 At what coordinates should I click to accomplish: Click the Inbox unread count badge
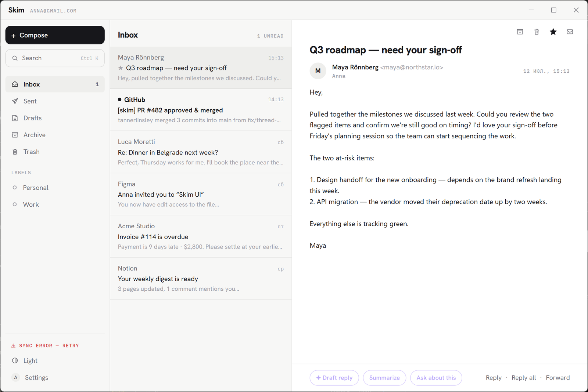click(97, 84)
